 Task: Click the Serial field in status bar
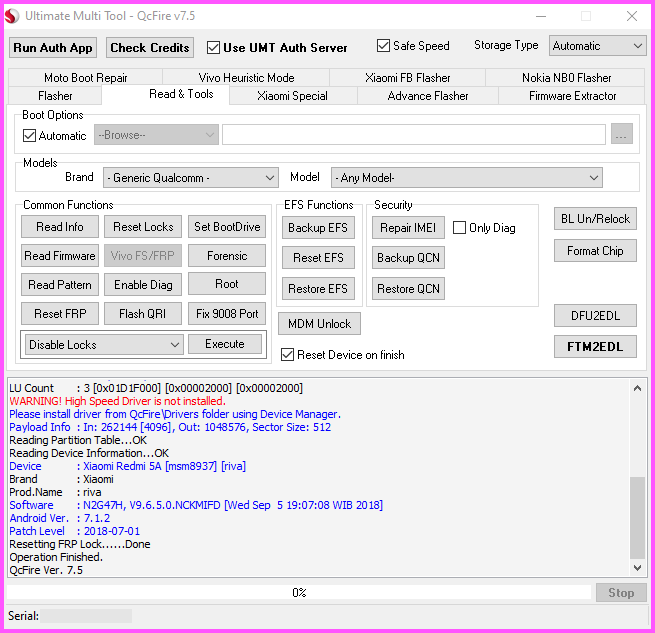[86, 615]
